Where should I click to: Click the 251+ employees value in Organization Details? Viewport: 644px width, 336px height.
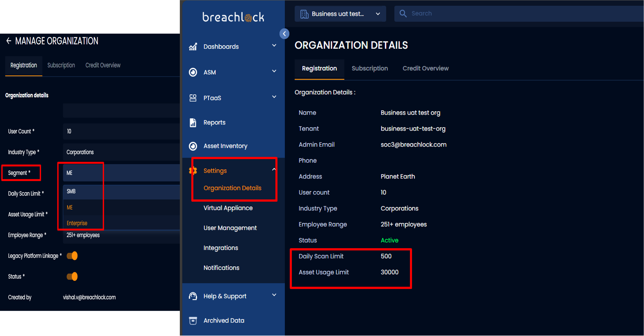pos(403,225)
